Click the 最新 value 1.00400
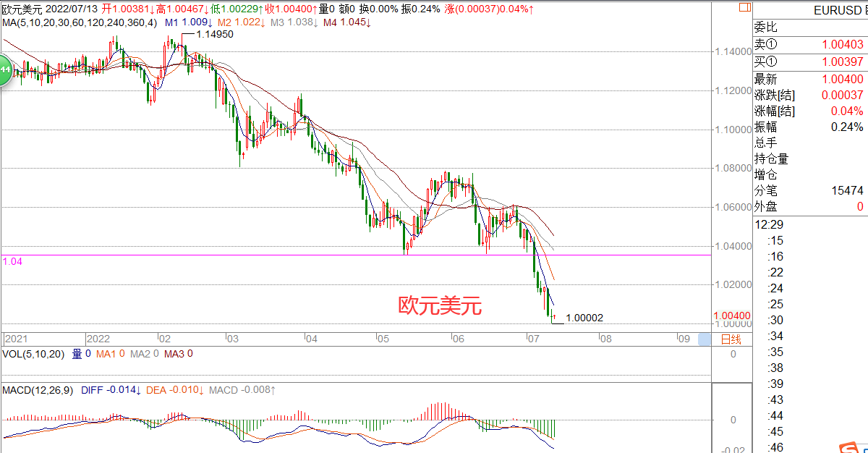The width and height of the screenshot is (868, 453). 842,78
